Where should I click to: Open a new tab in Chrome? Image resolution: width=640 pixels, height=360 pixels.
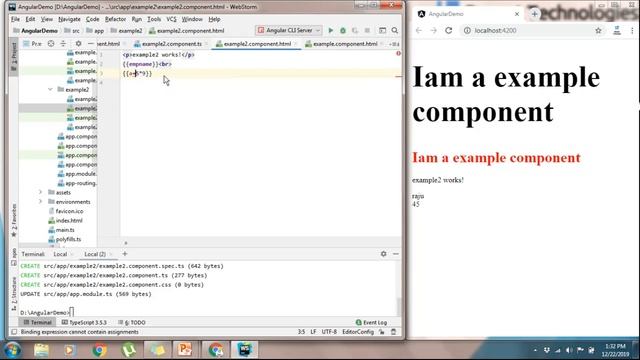pyautogui.click(x=534, y=14)
